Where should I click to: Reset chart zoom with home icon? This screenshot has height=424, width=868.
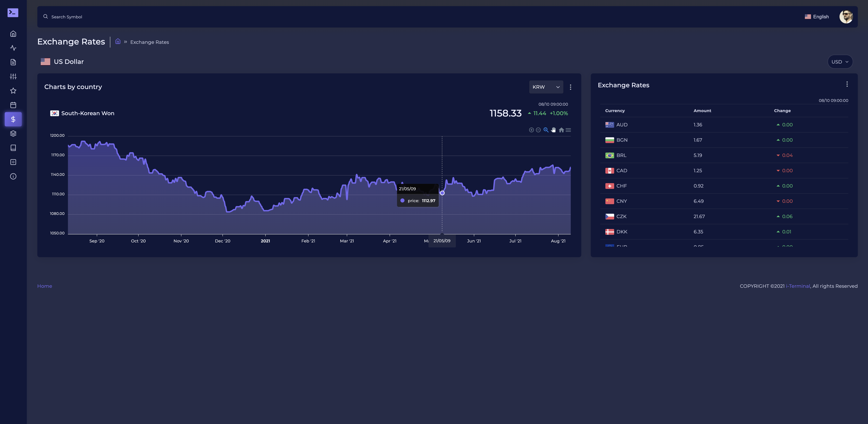(x=561, y=130)
